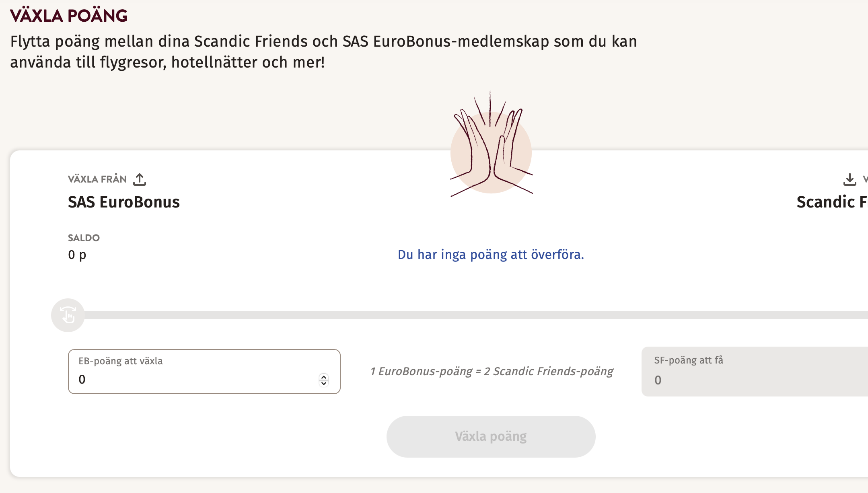Click the SALDO label
868x493 pixels.
84,238
